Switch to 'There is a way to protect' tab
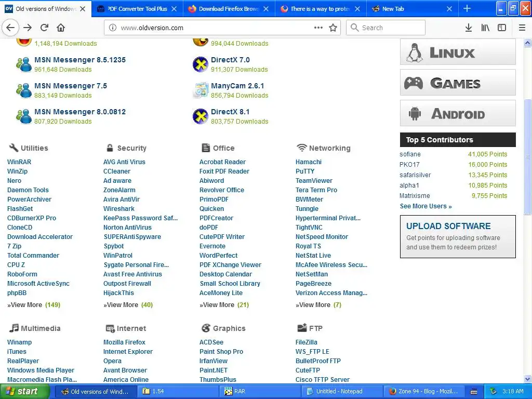The width and height of the screenshot is (532, 399). click(x=320, y=9)
